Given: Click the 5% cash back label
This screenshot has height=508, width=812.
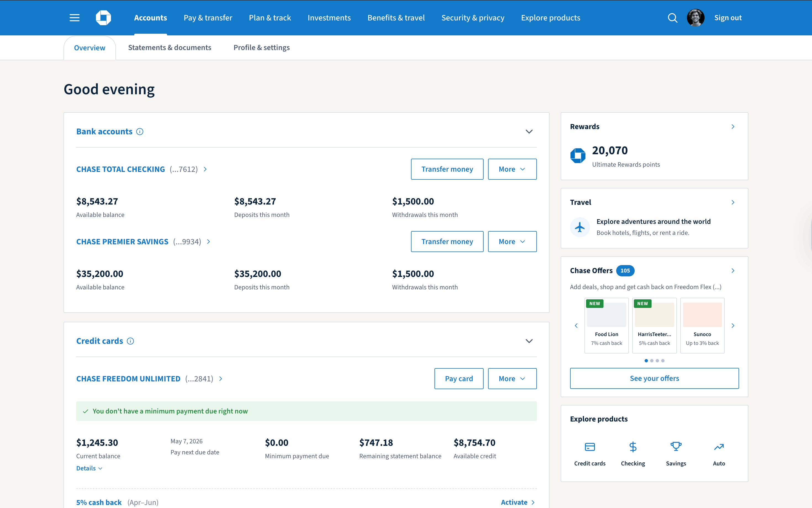Looking at the screenshot, I should pos(99,502).
